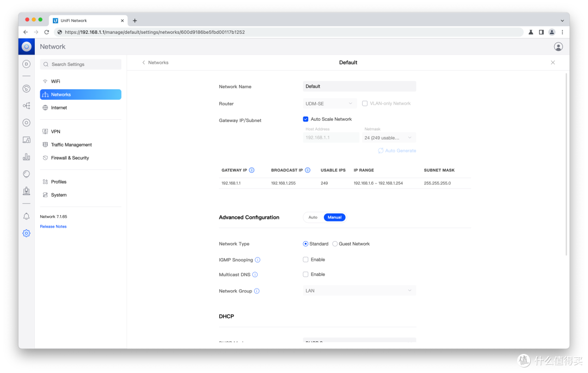Switch Advanced Configuration to Auto
The image size is (588, 373).
313,217
